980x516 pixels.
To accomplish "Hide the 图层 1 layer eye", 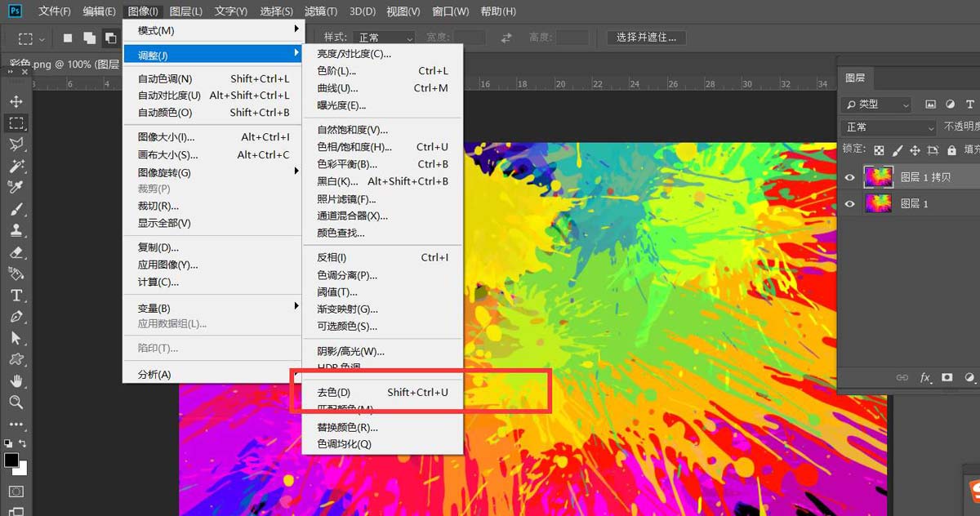I will [x=850, y=203].
